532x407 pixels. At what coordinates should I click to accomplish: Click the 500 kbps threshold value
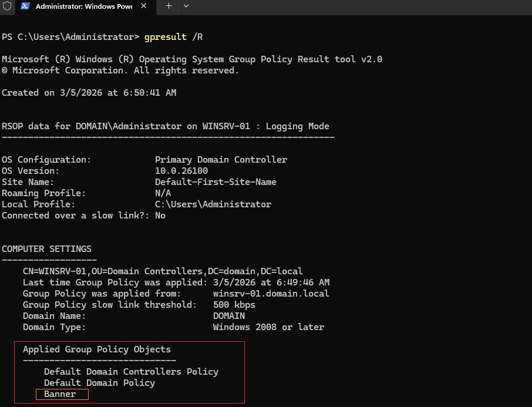pyautogui.click(x=234, y=305)
